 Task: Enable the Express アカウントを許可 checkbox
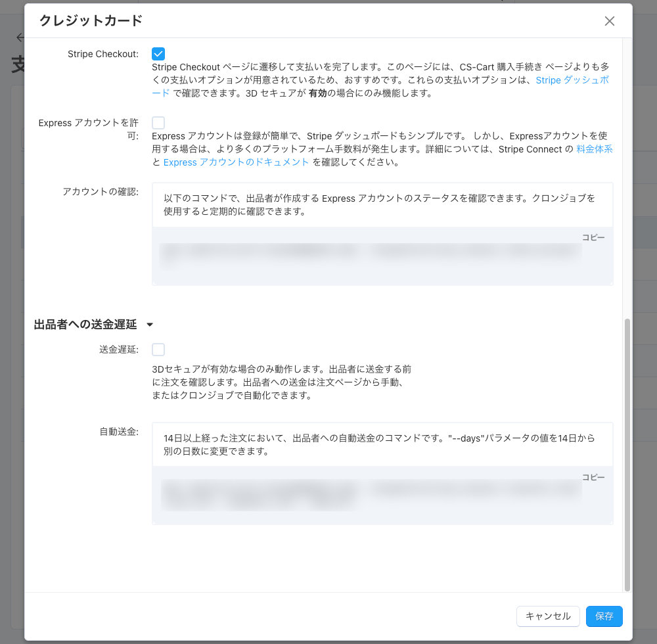[158, 123]
